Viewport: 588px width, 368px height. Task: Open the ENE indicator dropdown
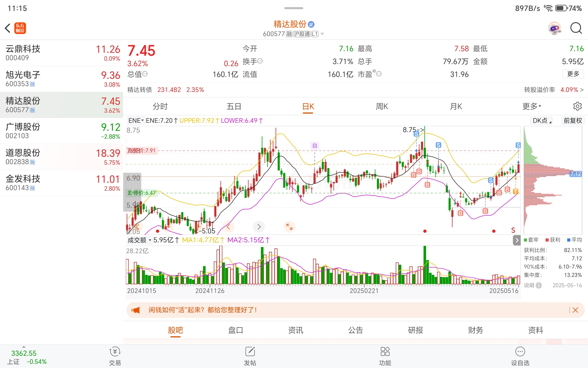[x=136, y=121]
